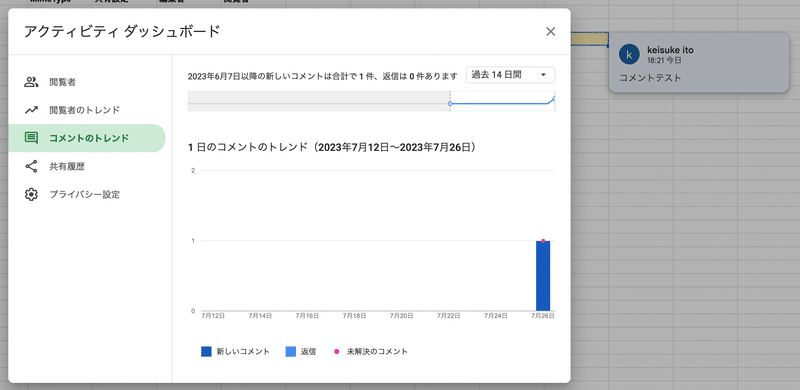The width and height of the screenshot is (800, 390).
Task: Click the left handle of the range selector
Action: coord(450,104)
